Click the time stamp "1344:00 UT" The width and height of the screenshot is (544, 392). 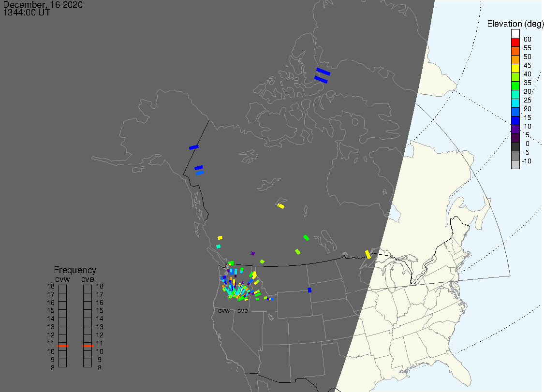[27, 13]
